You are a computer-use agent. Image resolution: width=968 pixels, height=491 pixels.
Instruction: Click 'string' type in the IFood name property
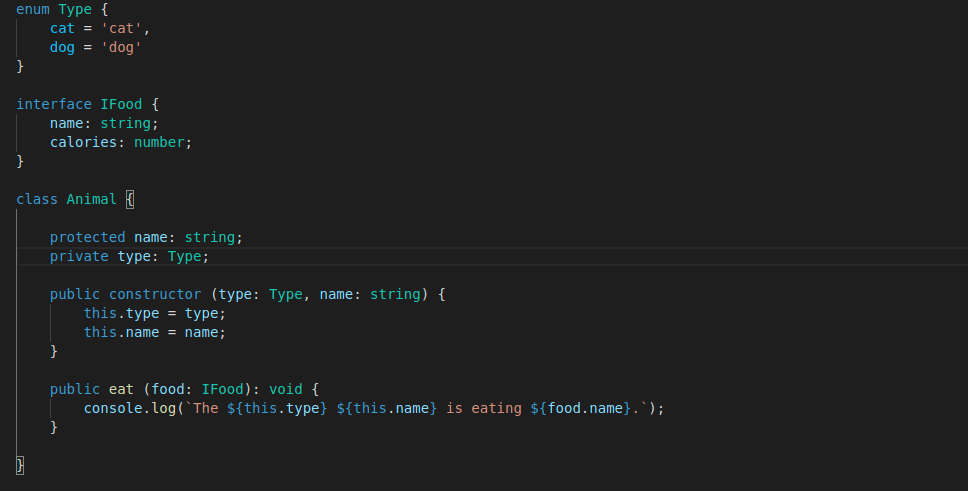(125, 124)
